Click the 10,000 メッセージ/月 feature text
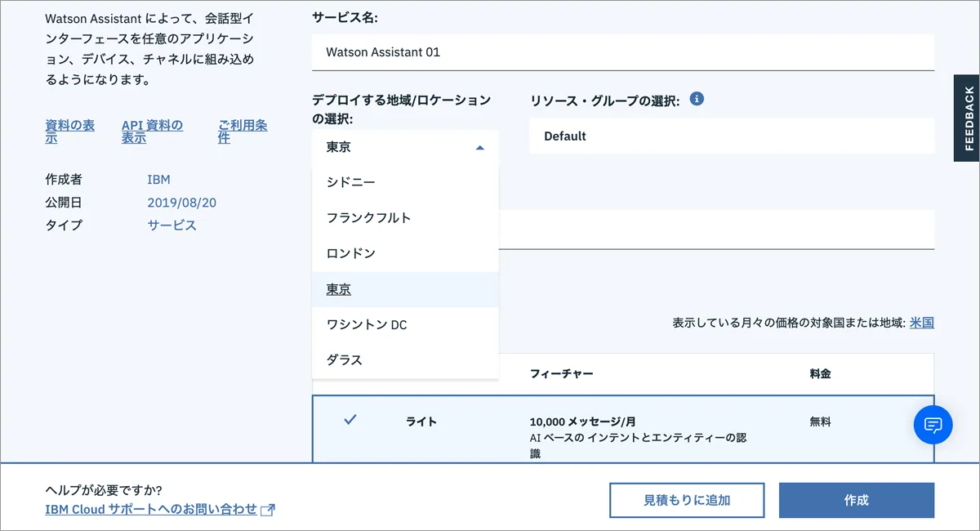This screenshot has height=531, width=980. coord(583,422)
